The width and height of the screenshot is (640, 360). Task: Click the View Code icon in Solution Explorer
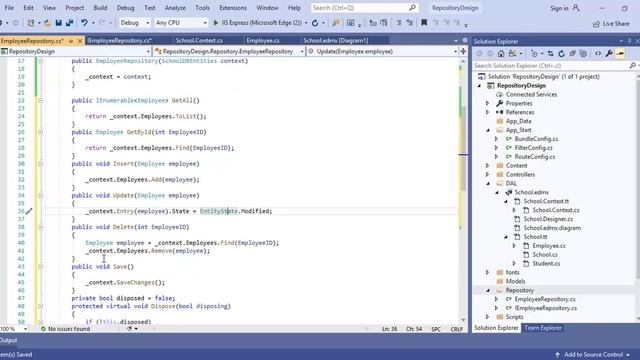click(x=598, y=53)
